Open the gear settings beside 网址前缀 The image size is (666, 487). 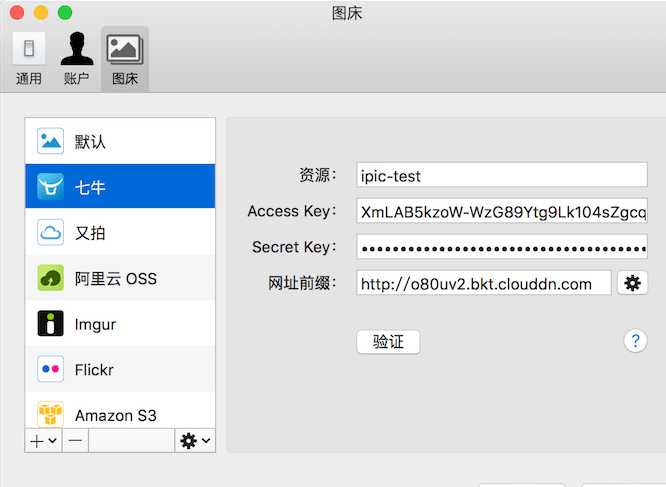coord(632,283)
